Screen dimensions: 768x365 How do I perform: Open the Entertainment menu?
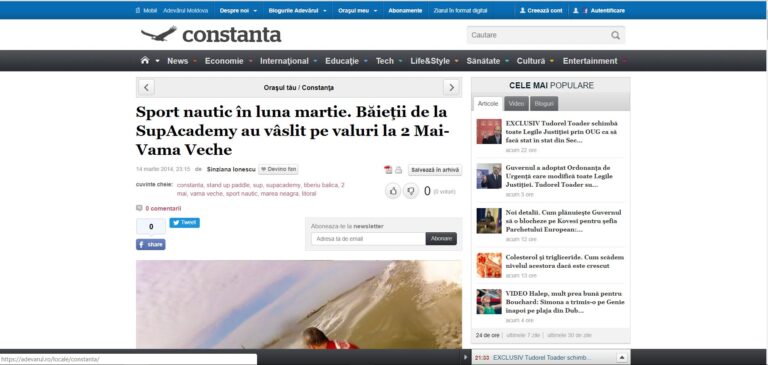tap(590, 61)
